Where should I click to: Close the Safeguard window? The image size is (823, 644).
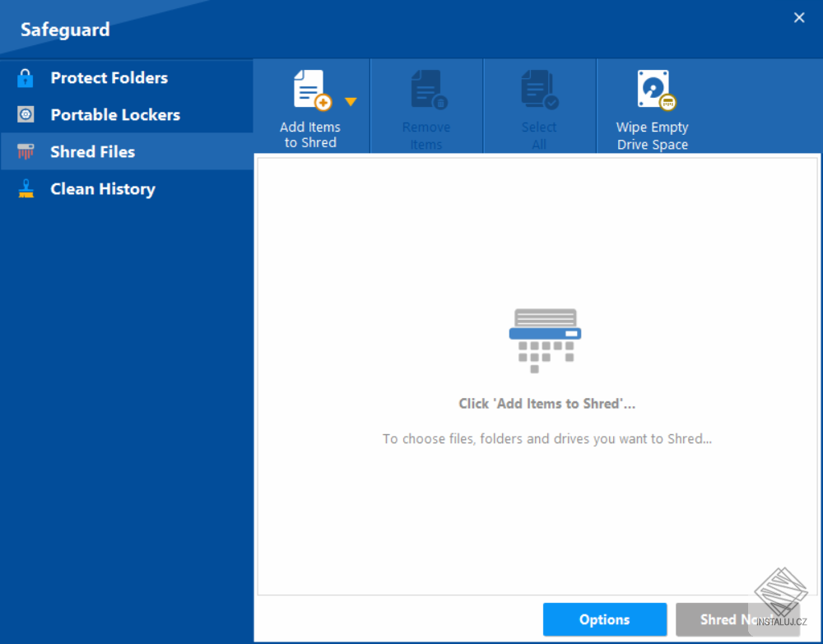point(798,17)
